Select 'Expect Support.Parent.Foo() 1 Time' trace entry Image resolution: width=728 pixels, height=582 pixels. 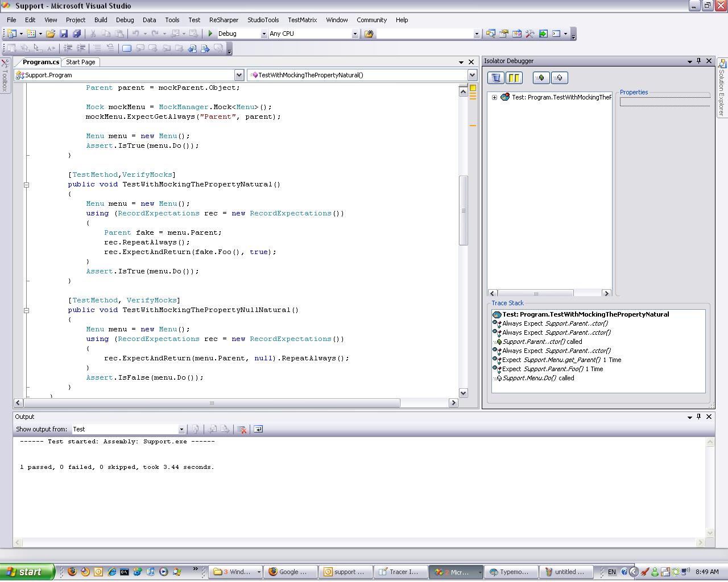[x=548, y=369]
